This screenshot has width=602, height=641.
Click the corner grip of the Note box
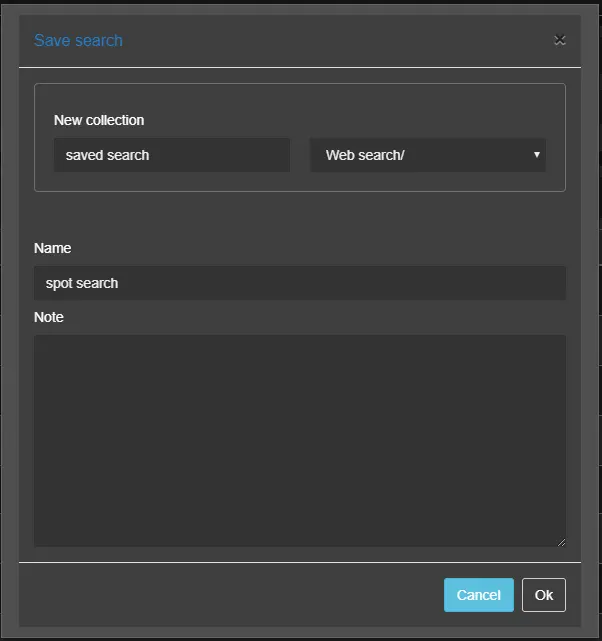[x=560, y=541]
